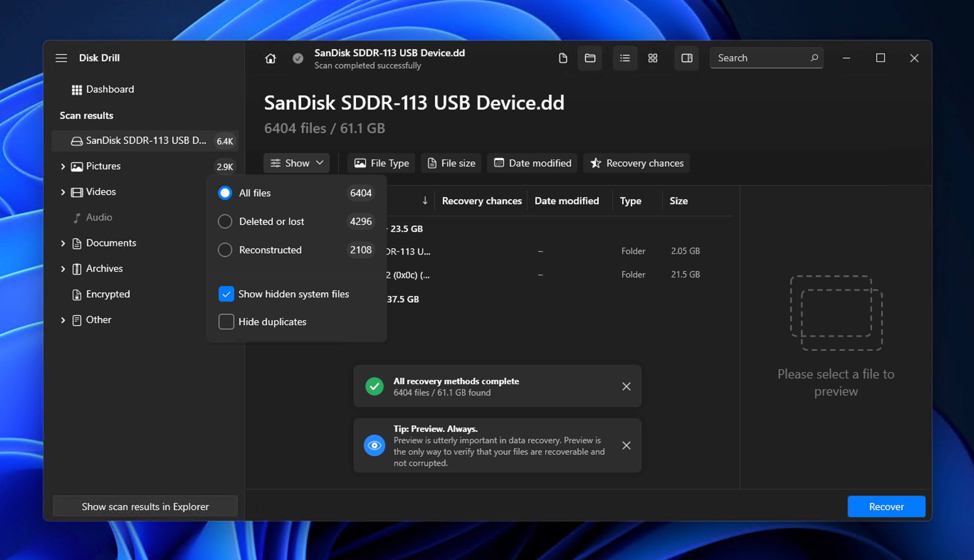This screenshot has width=974, height=560.
Task: Click the search magnifier icon
Action: point(814,58)
